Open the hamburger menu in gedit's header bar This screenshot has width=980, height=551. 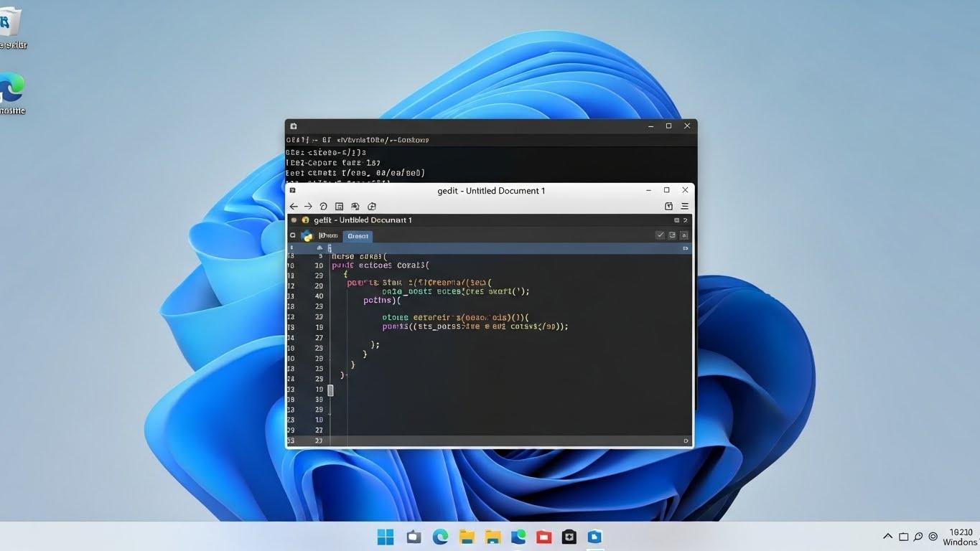(x=683, y=206)
